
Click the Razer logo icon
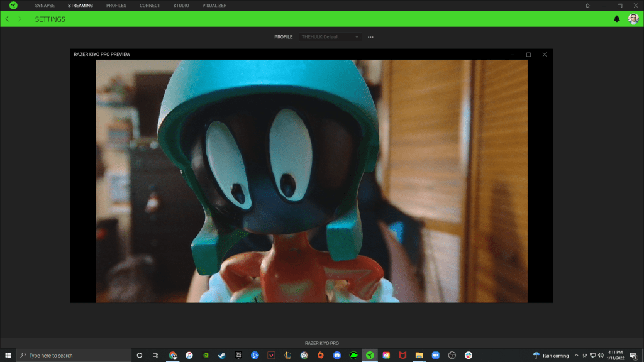tap(13, 6)
